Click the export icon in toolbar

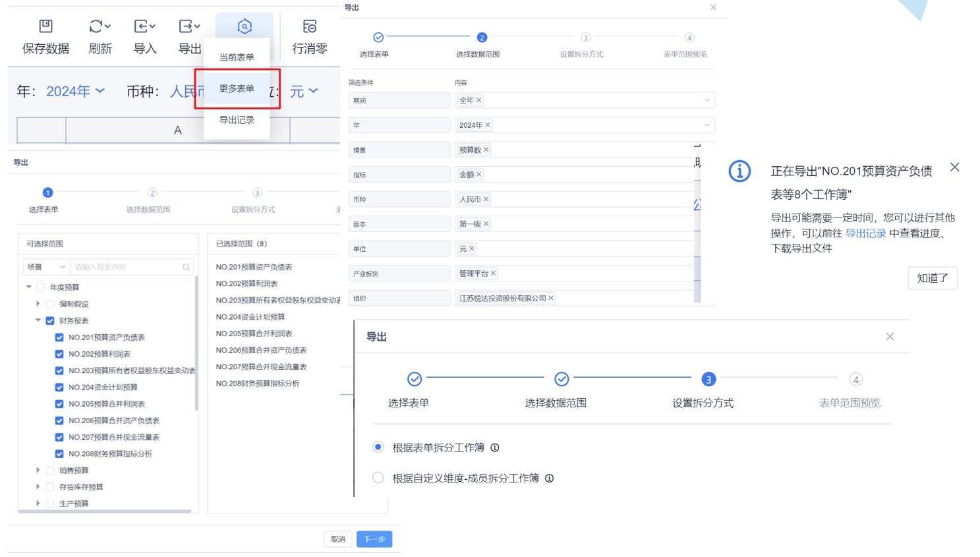(186, 26)
